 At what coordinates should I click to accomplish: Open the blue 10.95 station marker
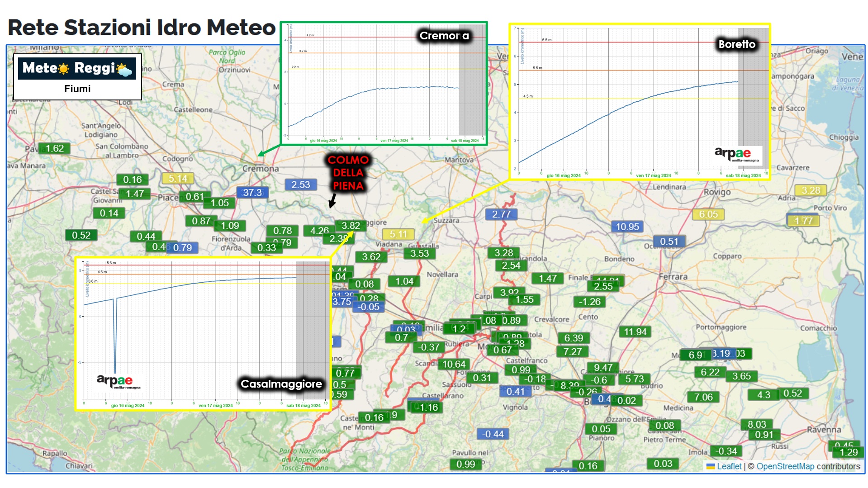(627, 227)
